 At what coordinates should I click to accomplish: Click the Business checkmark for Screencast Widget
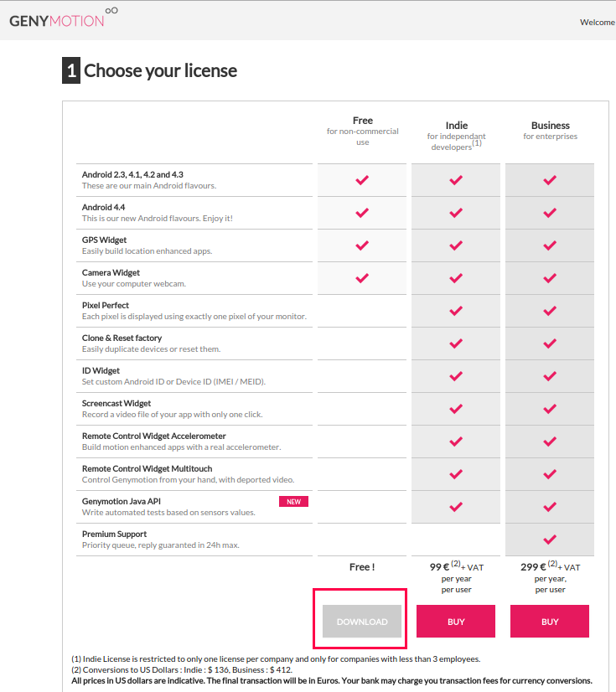point(550,409)
